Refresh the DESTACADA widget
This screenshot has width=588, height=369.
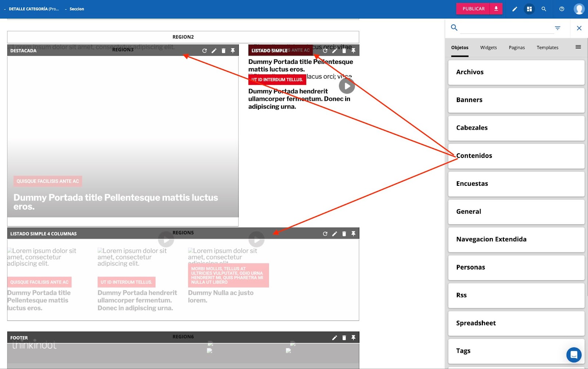pyautogui.click(x=204, y=51)
